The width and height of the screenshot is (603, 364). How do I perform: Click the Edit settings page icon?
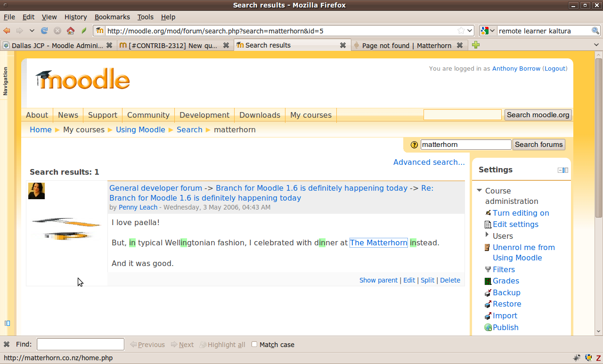click(488, 225)
